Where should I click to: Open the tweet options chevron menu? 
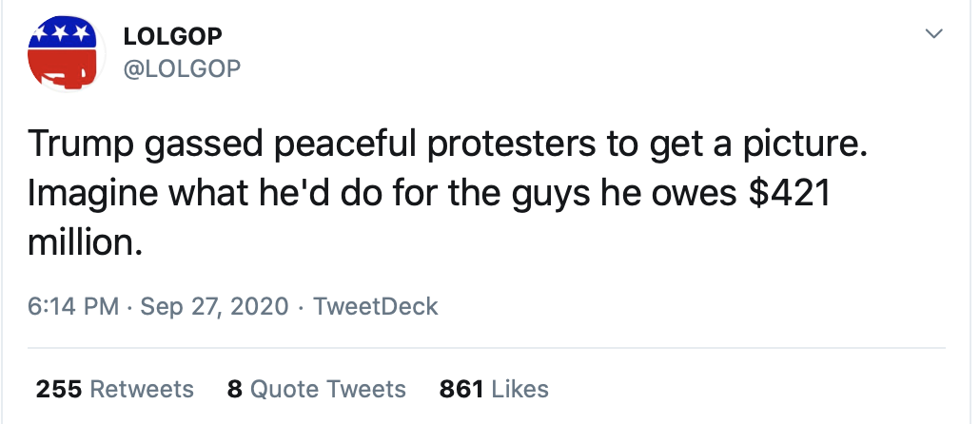pos(934,34)
